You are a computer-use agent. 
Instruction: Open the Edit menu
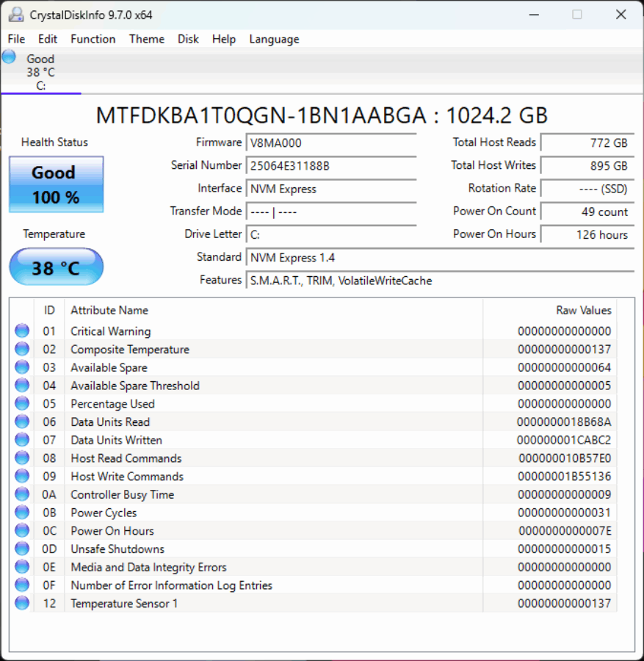point(47,39)
